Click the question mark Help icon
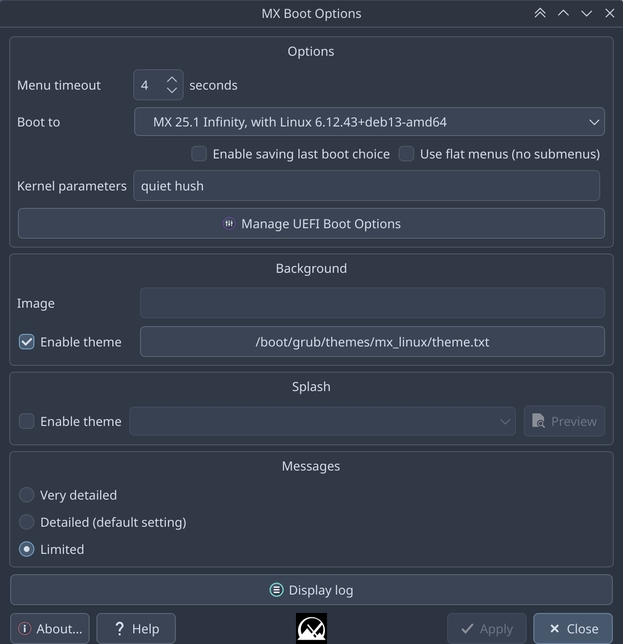 pyautogui.click(x=120, y=628)
